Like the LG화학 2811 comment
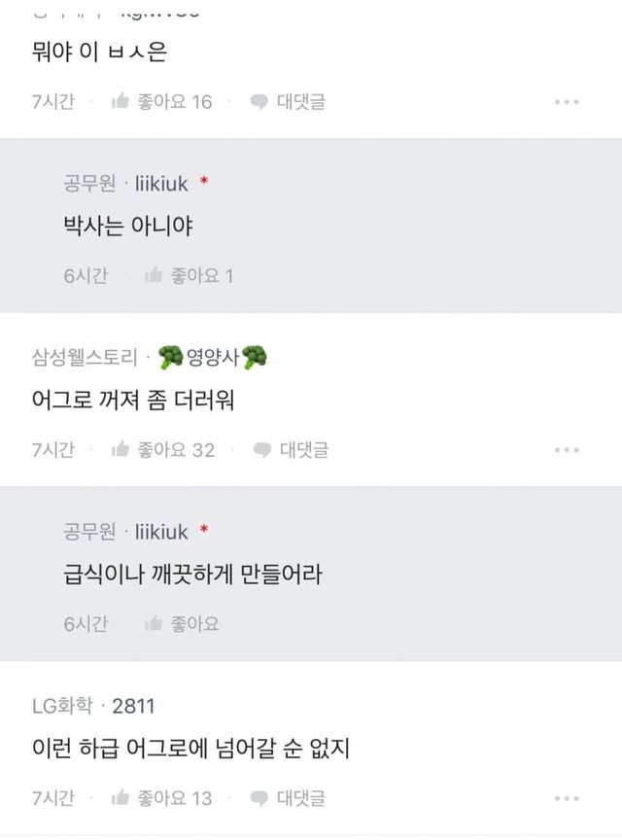 [121, 798]
